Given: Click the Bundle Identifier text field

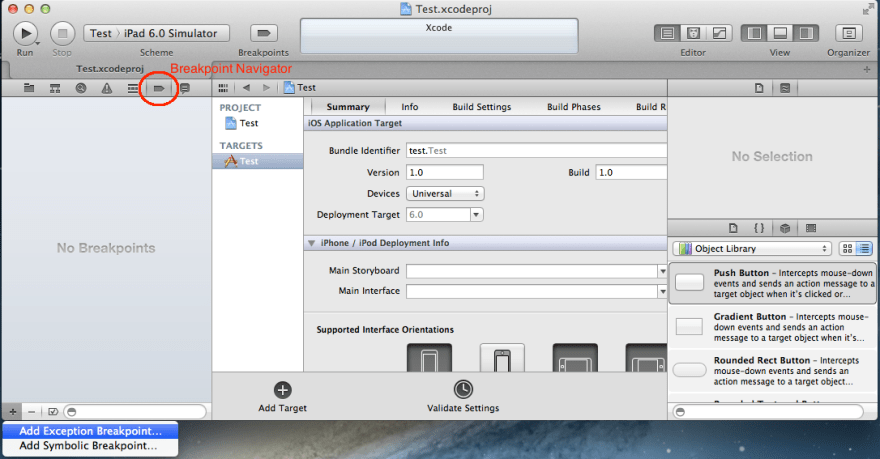Looking at the screenshot, I should point(535,150).
